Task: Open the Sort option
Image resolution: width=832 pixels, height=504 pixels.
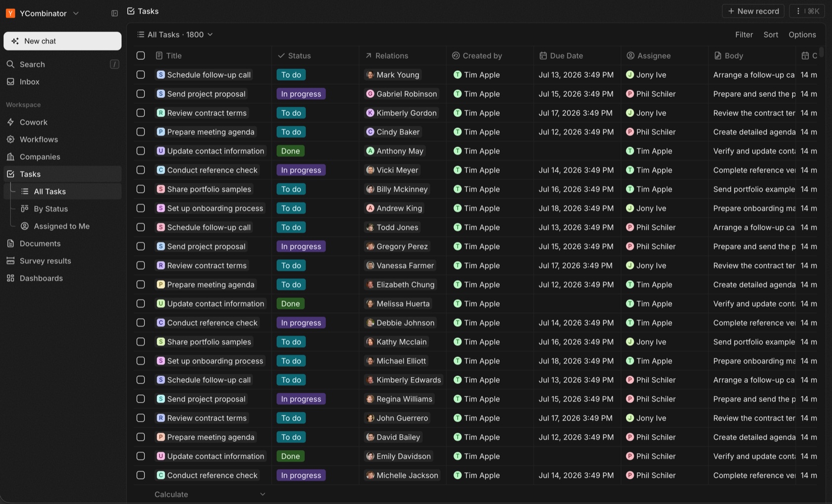Action: click(x=771, y=35)
